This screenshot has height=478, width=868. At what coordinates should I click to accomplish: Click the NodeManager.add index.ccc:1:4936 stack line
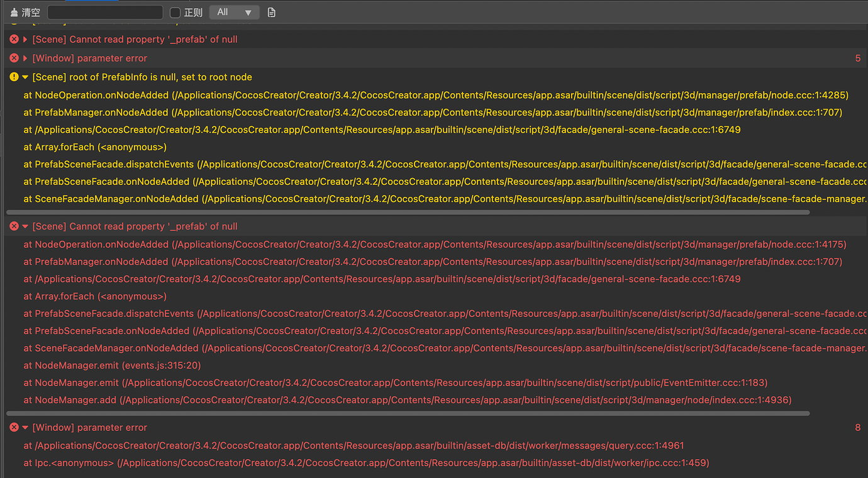point(407,400)
